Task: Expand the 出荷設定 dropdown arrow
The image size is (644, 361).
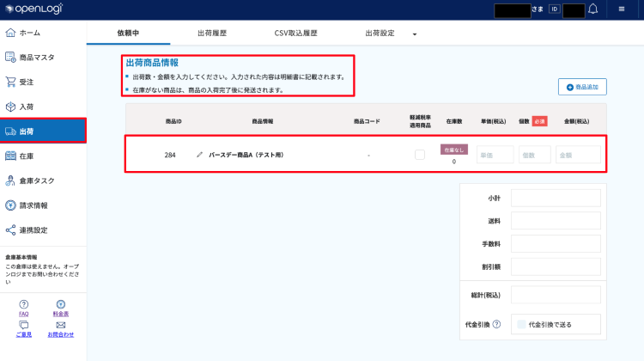Action: pyautogui.click(x=415, y=34)
